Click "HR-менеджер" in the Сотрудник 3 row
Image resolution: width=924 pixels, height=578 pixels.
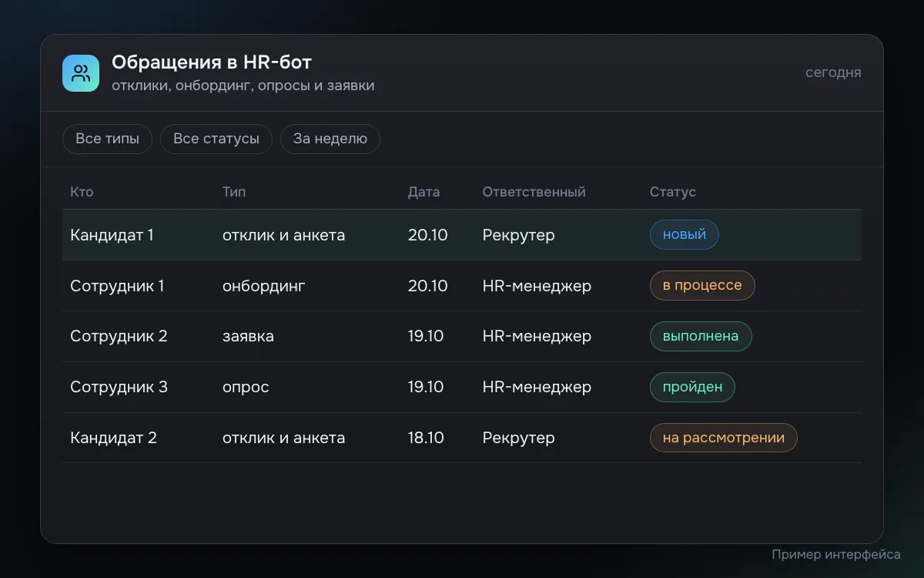[x=537, y=387]
